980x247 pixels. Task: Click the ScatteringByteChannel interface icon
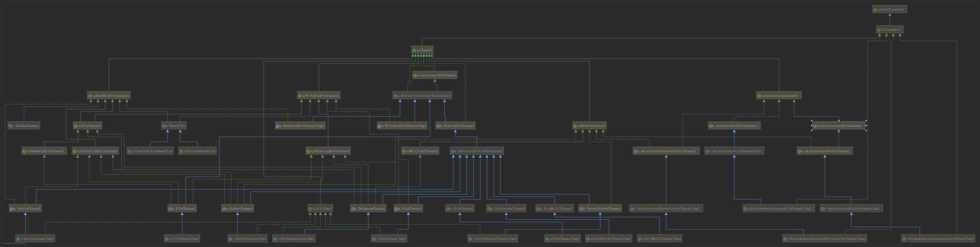click(75, 151)
